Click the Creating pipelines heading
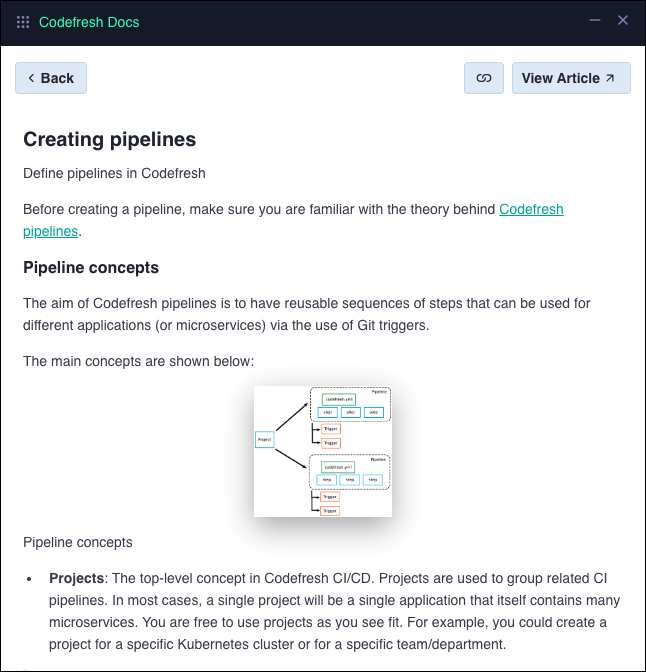 tap(109, 140)
